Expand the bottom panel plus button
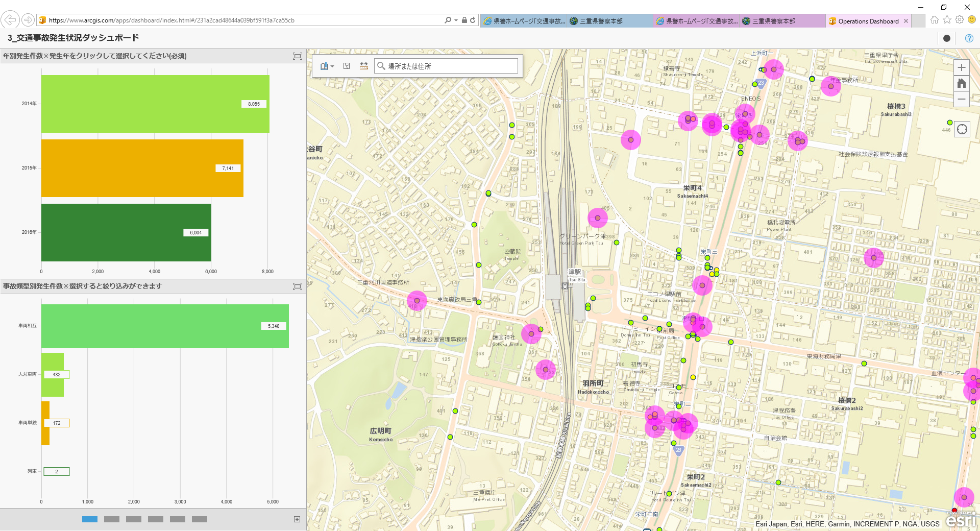The width and height of the screenshot is (980, 531). click(297, 519)
